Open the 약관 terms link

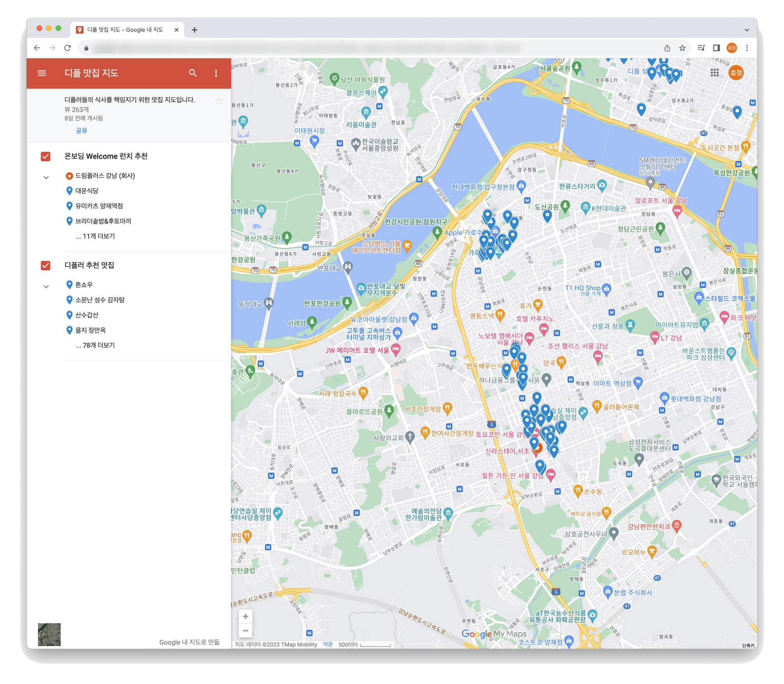(327, 644)
